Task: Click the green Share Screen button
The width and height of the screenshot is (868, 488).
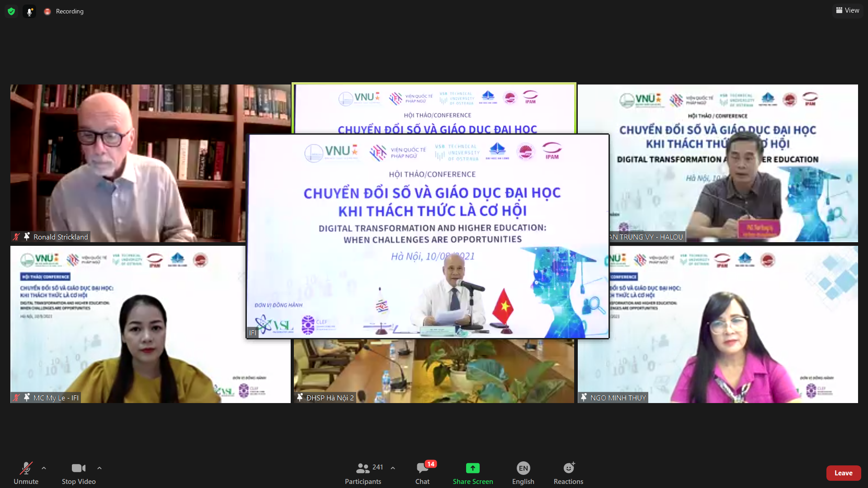Action: pos(473,473)
